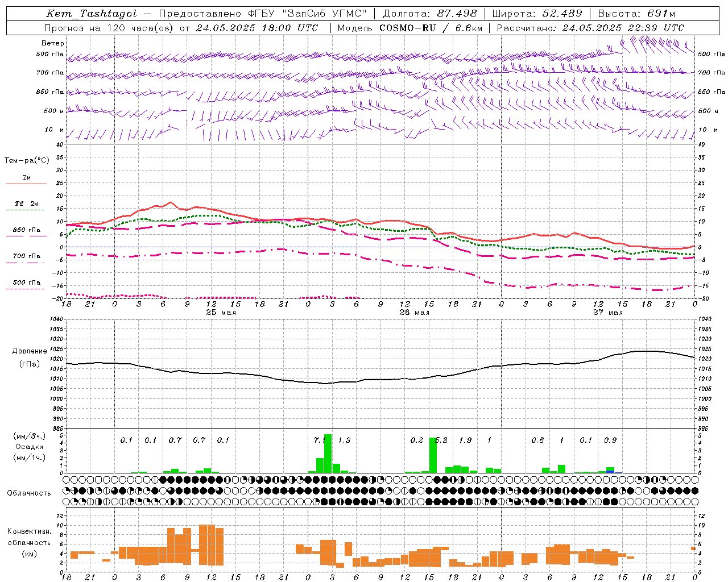
Task: Select the longitude text Долгота: 87.498
Action: 431,14
